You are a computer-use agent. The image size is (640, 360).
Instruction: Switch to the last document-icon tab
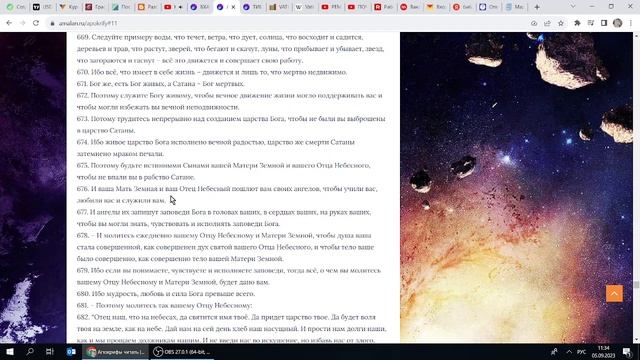tap(515, 7)
